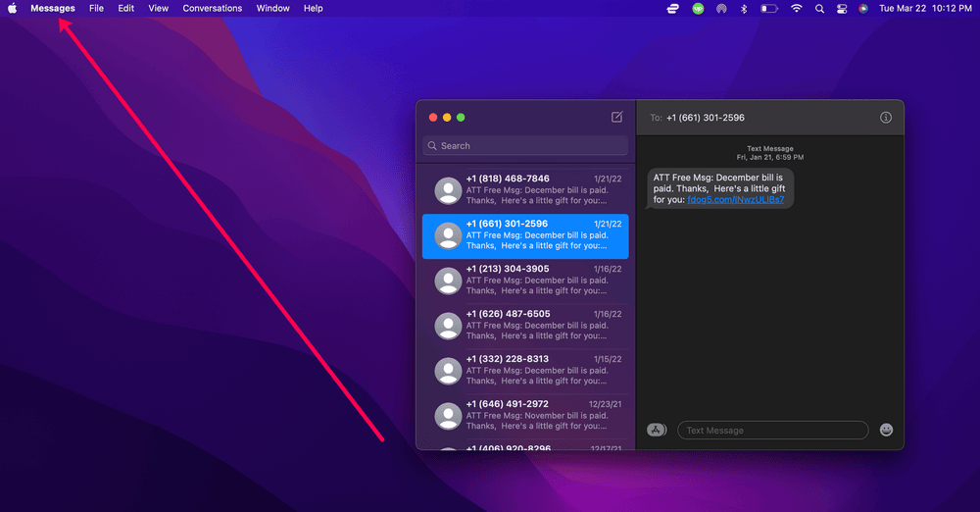
Task: Open the Apple menu logo
Action: (x=13, y=8)
